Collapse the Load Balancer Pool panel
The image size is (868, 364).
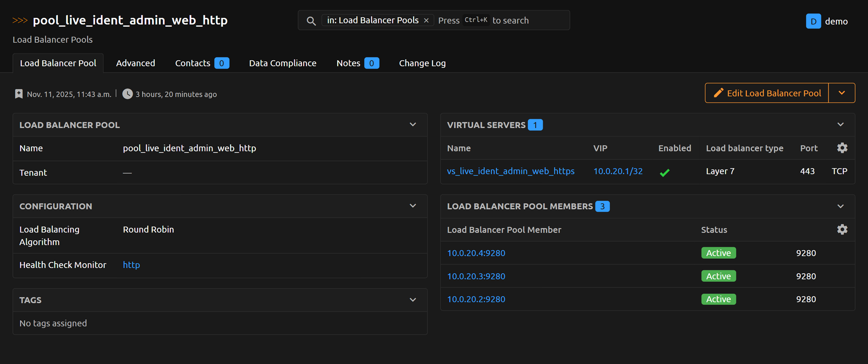point(413,125)
